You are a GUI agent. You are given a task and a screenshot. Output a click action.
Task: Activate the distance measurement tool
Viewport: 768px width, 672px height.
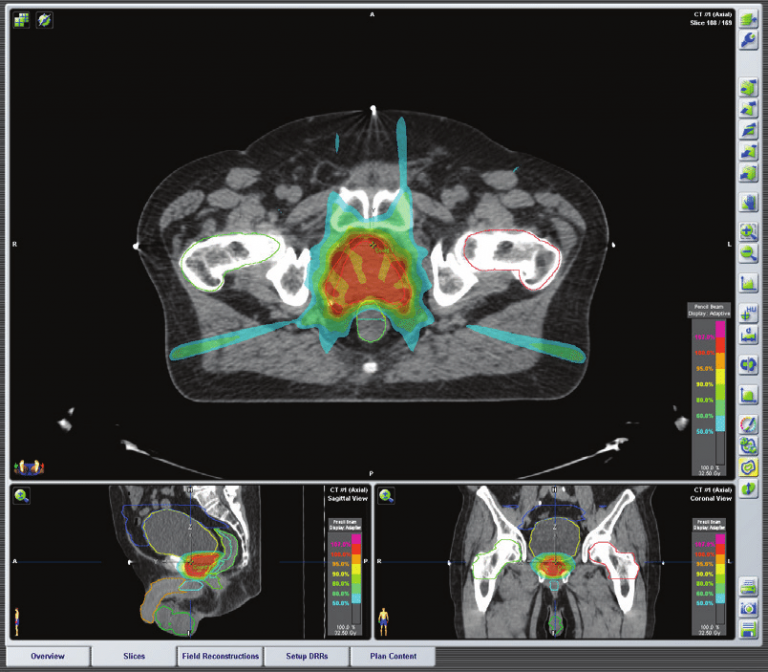point(748,335)
